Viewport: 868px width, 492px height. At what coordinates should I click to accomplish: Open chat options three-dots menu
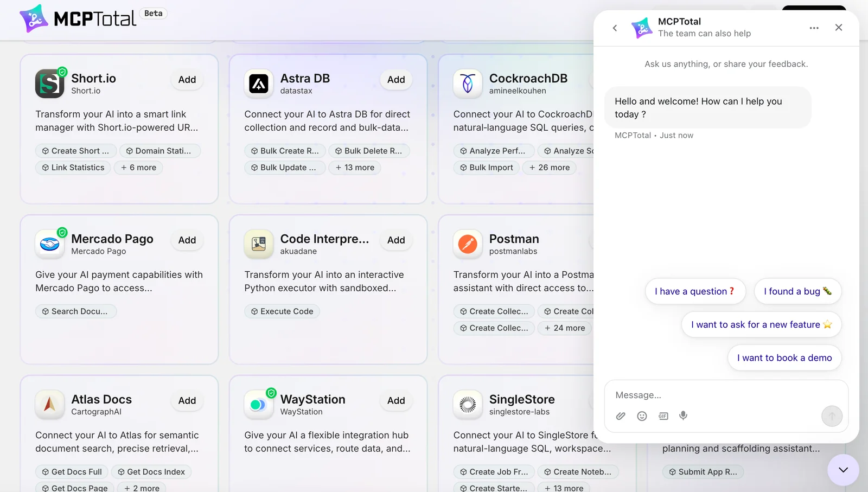814,28
